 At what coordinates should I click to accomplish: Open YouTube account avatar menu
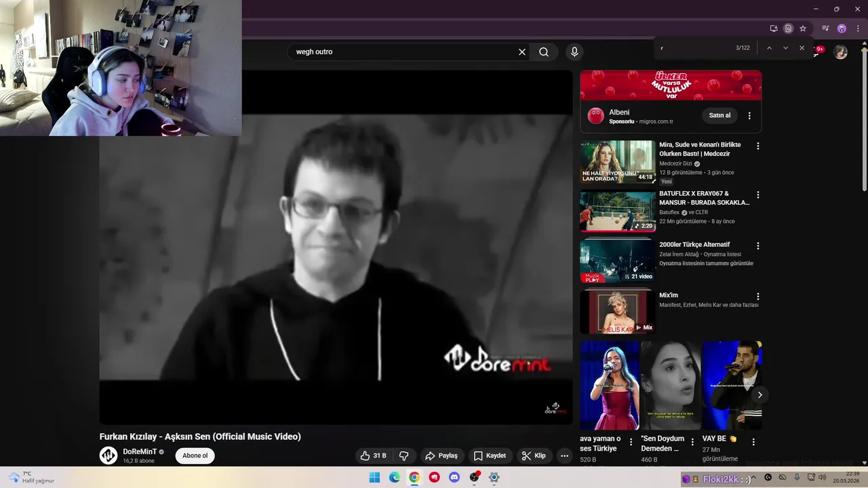840,52
